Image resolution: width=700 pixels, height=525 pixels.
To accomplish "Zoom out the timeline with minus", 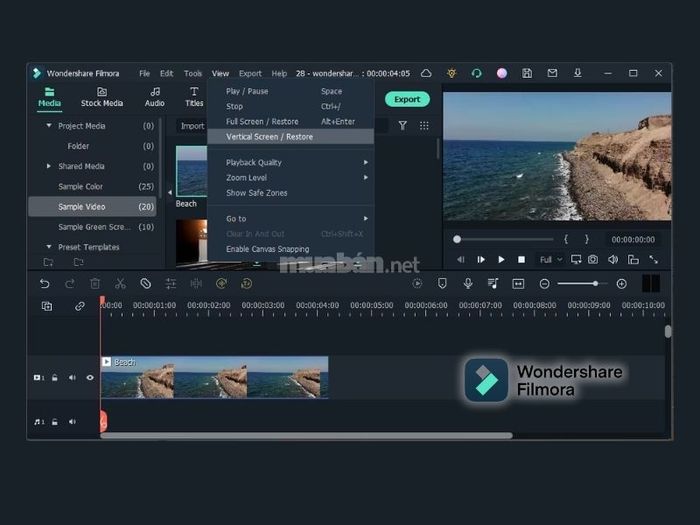I will [x=544, y=283].
